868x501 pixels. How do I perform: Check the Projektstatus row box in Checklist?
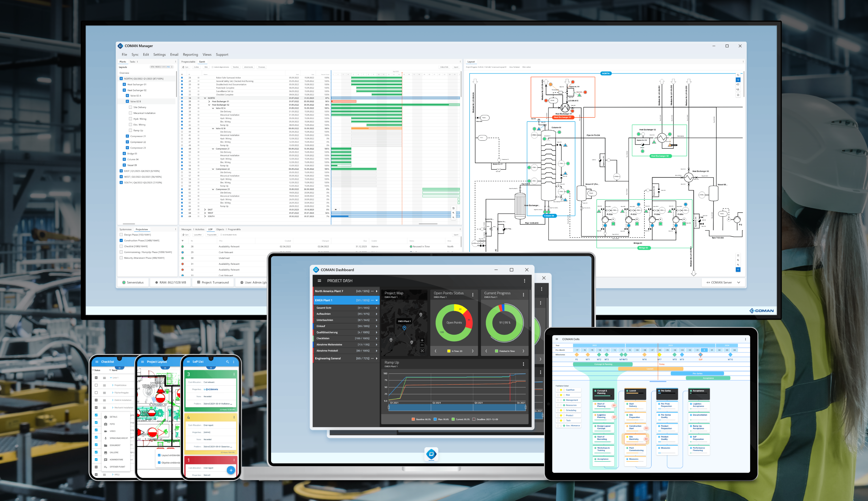pyautogui.click(x=96, y=385)
